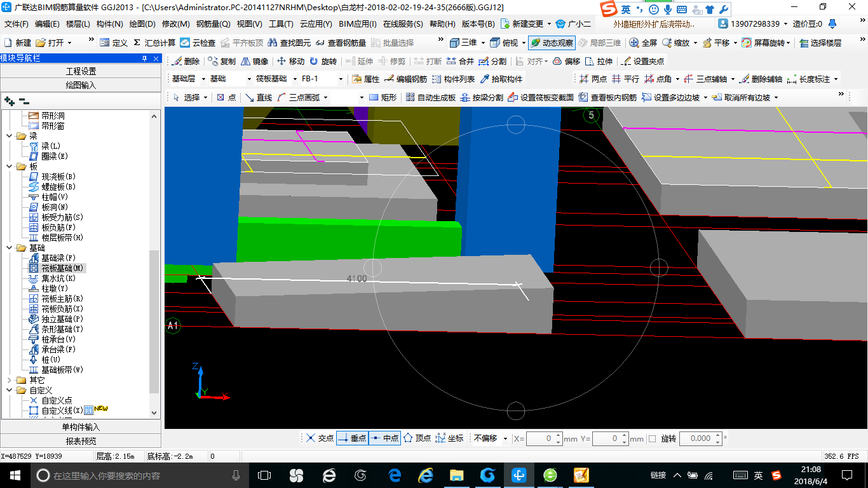The image size is (868, 488).
Task: Open 构件列表 component list
Action: 452,79
